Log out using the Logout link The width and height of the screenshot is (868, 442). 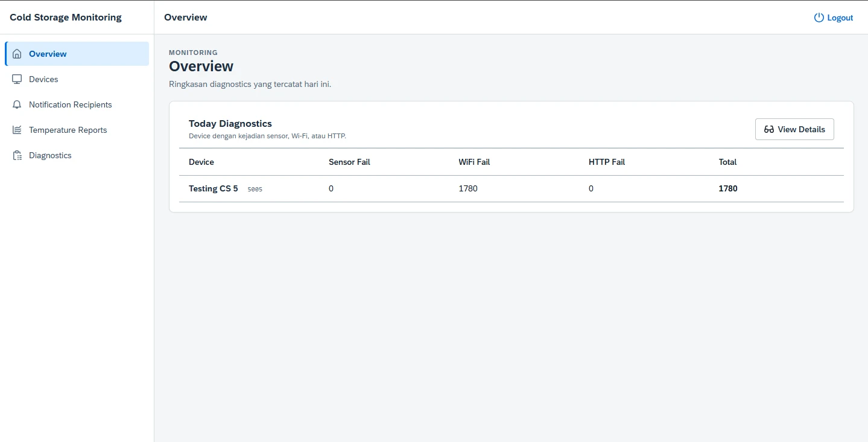[834, 18]
